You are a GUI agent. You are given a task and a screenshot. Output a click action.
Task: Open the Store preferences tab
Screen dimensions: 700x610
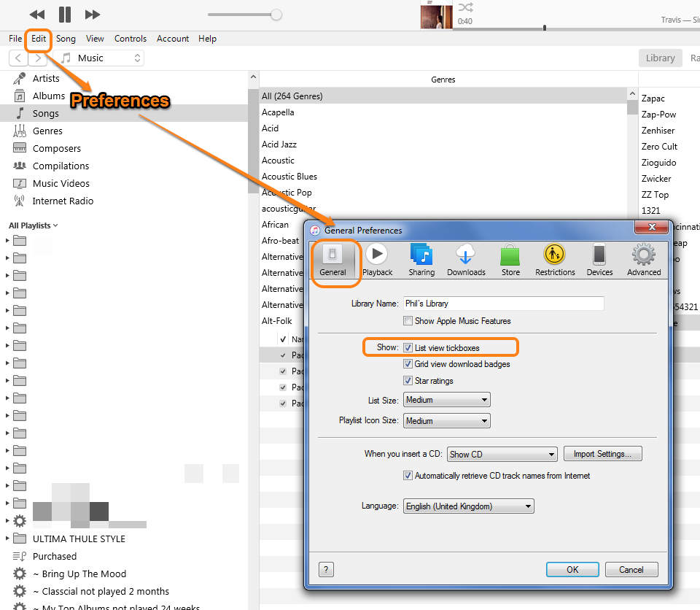coord(510,260)
